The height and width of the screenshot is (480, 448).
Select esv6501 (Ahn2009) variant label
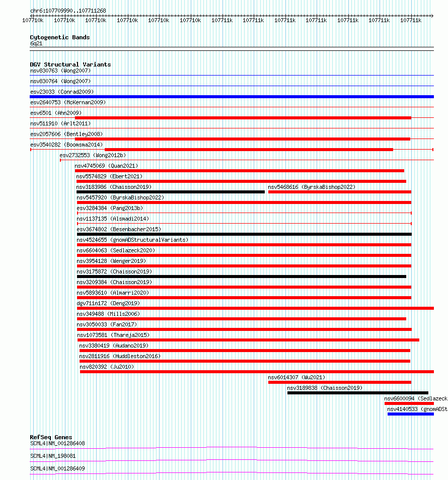tap(56, 113)
